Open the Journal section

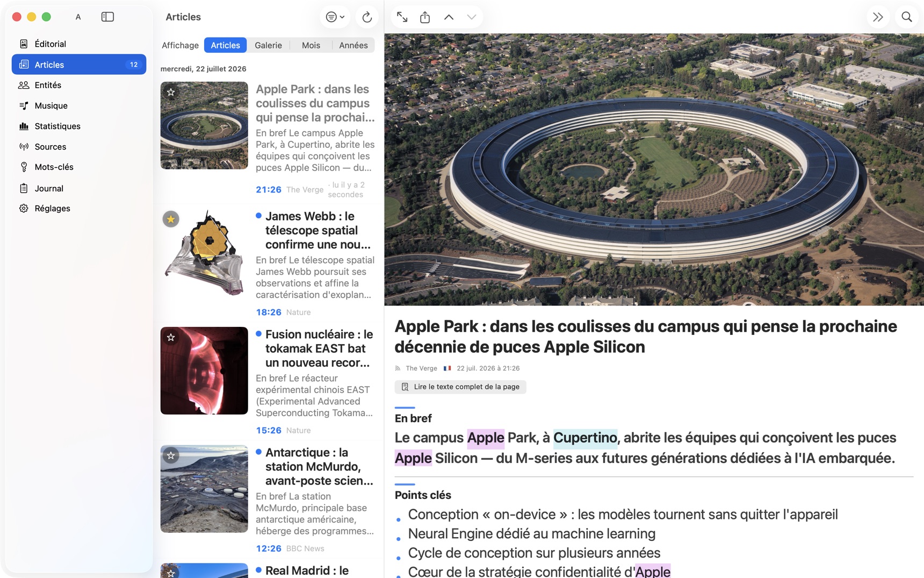79,188
